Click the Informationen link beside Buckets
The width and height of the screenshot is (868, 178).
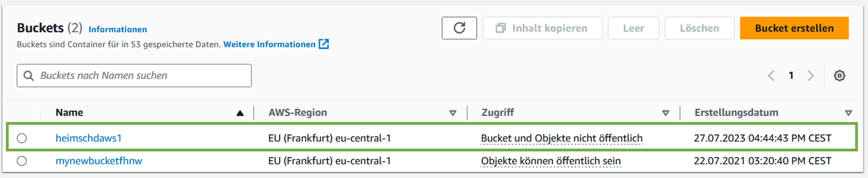pos(118,30)
